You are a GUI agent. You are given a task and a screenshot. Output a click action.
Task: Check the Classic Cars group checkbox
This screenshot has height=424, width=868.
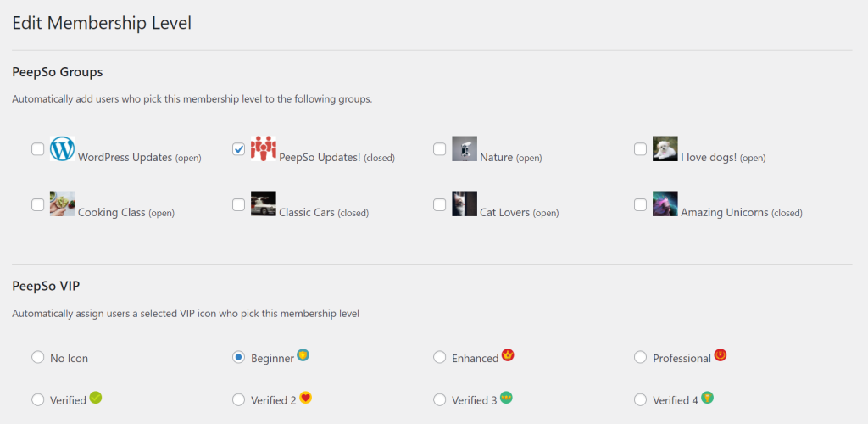tap(238, 205)
